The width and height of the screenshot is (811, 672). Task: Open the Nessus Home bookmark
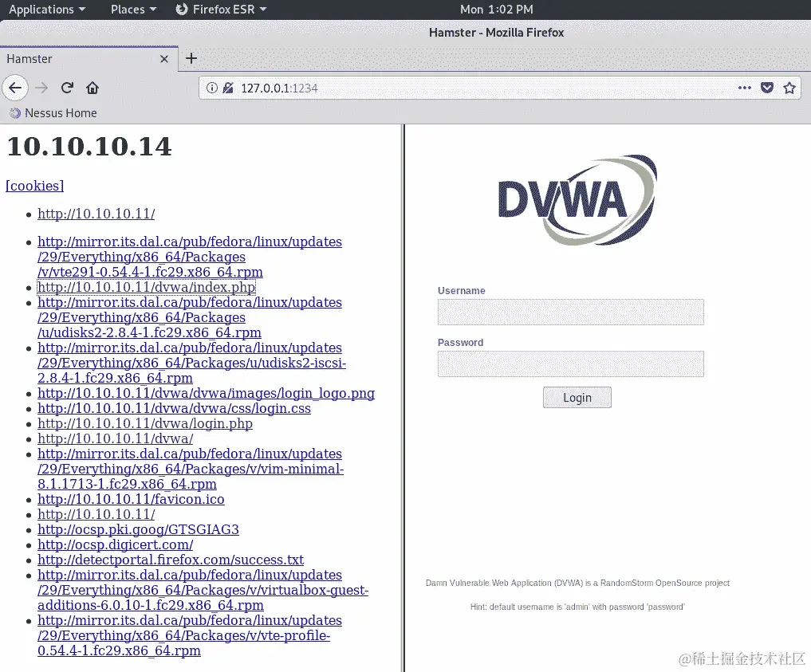point(53,113)
